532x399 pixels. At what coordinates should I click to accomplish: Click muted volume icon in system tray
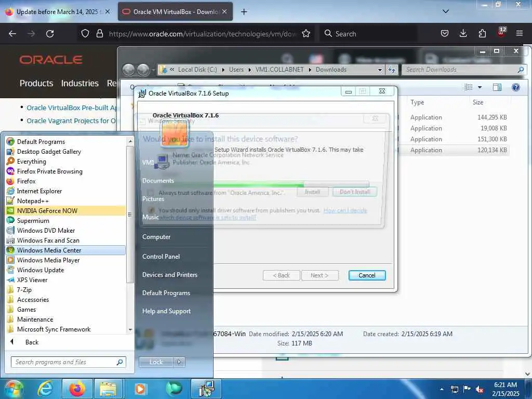coord(480,389)
